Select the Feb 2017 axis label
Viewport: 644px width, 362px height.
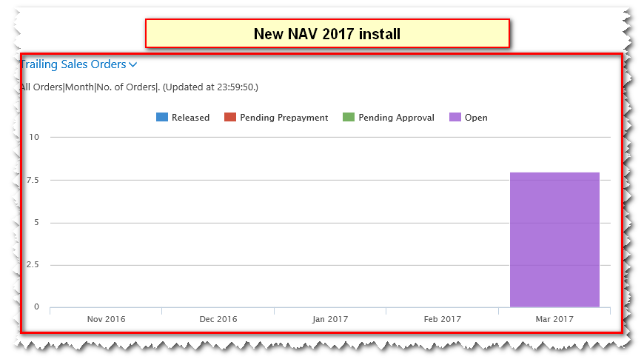point(442,320)
